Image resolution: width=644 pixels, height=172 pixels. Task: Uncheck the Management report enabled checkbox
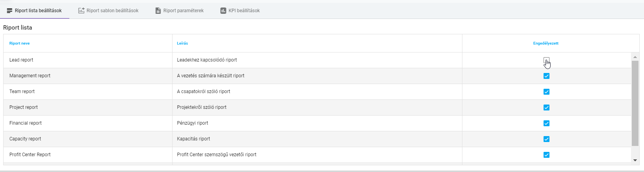[x=546, y=76]
